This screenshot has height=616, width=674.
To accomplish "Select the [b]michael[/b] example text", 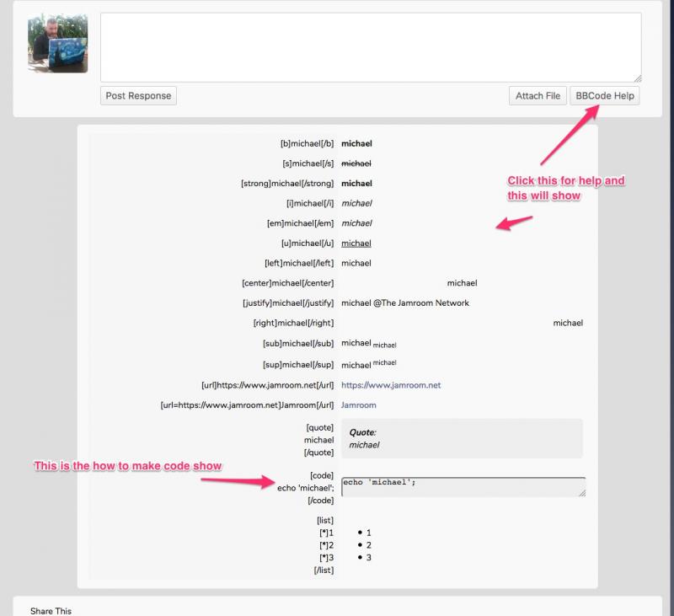I will tap(307, 143).
